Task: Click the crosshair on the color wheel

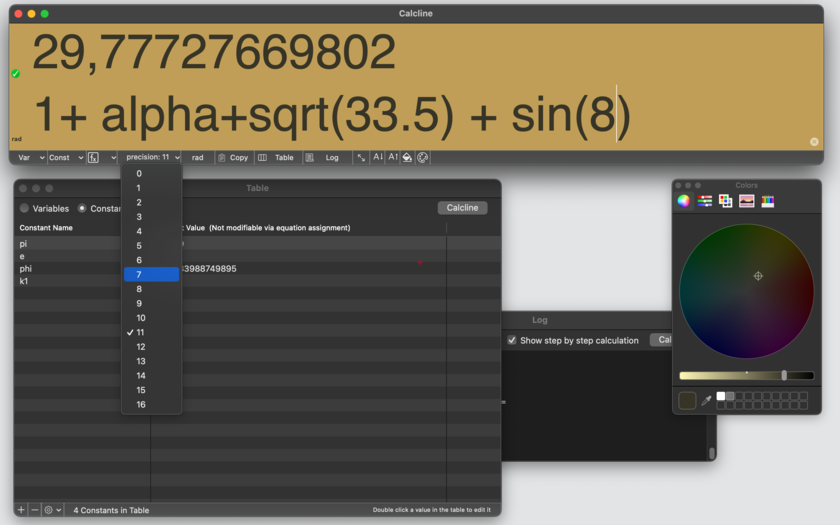Action: (x=758, y=276)
